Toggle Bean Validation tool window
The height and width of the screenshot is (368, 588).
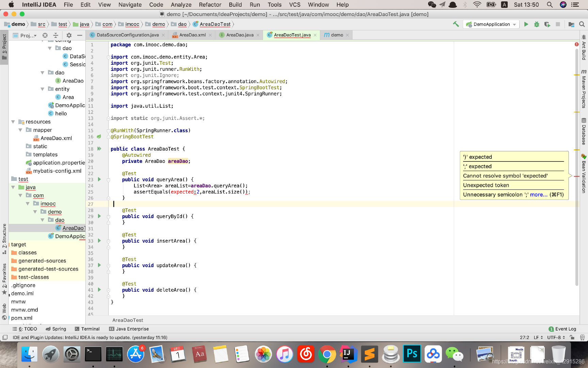(x=584, y=173)
